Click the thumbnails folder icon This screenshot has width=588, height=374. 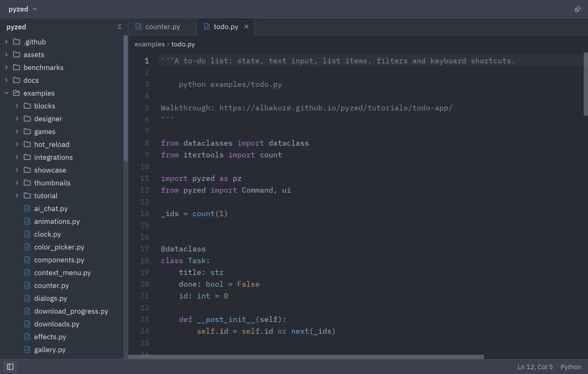pyautogui.click(x=27, y=183)
